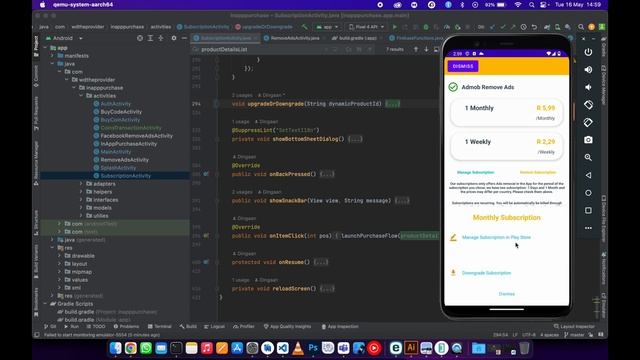Tap the emulator Back triangle button

(588, 175)
